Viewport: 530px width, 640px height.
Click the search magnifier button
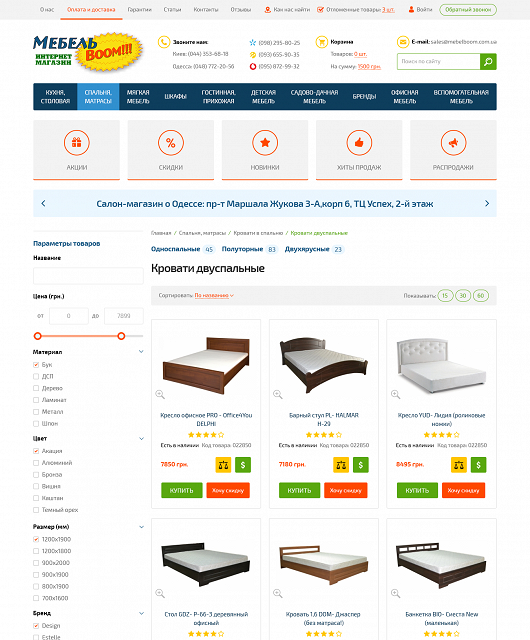(488, 62)
